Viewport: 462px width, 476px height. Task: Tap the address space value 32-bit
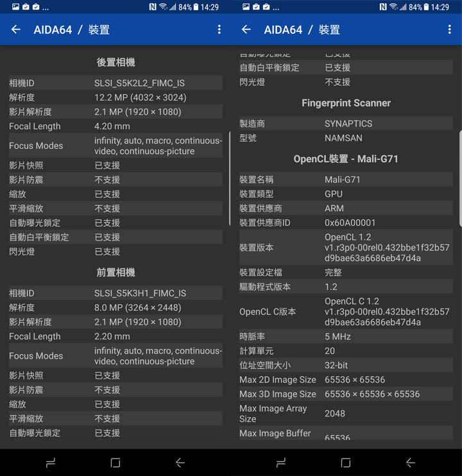point(336,365)
